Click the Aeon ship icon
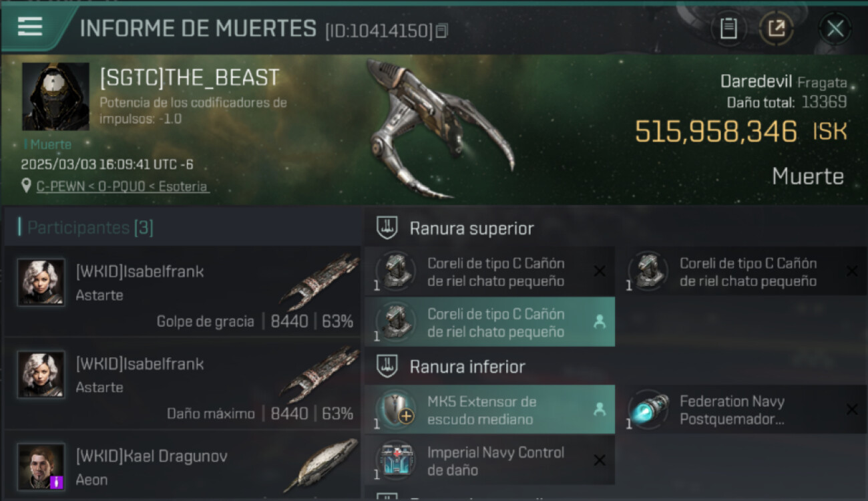Viewport: 868px width, 501px height. point(320,465)
